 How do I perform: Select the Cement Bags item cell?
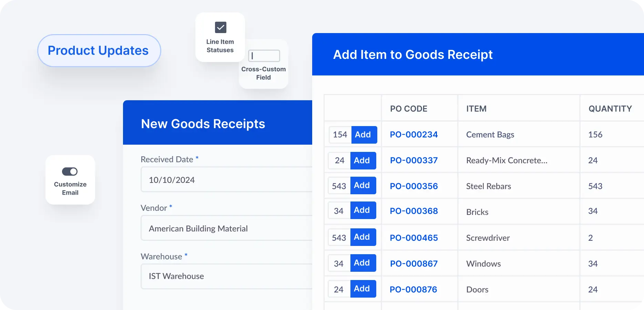point(519,135)
